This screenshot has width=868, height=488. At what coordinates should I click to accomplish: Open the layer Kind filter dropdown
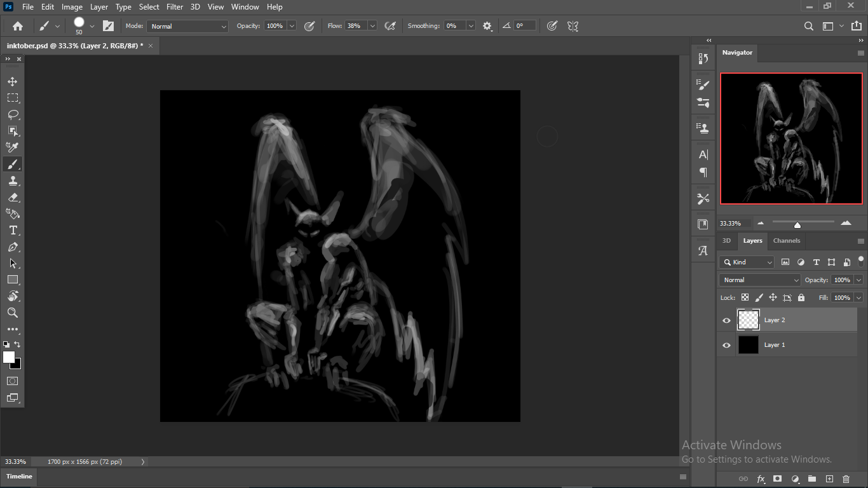747,262
